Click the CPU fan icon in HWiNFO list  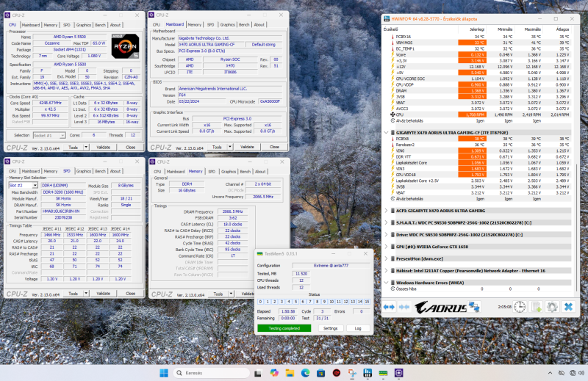point(392,115)
